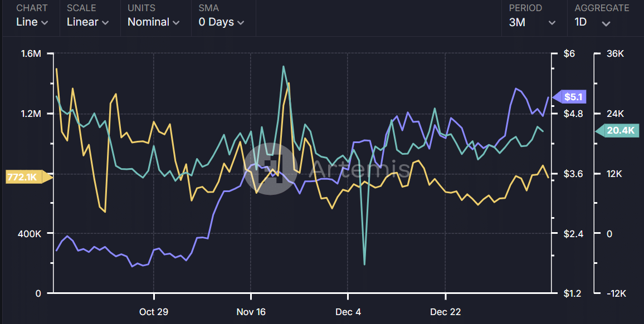The width and height of the screenshot is (644, 324).
Task: Click the Dec 4 date label
Action: 348,312
